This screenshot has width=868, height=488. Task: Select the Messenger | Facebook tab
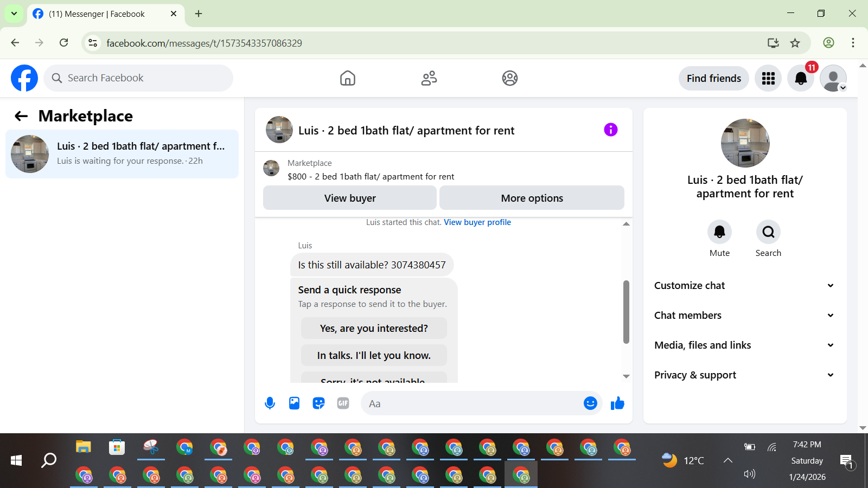click(x=105, y=14)
